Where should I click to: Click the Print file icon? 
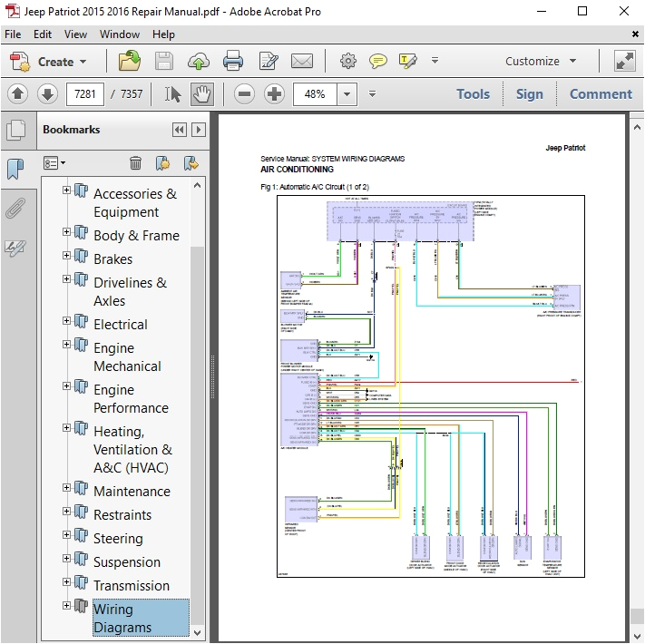(233, 62)
